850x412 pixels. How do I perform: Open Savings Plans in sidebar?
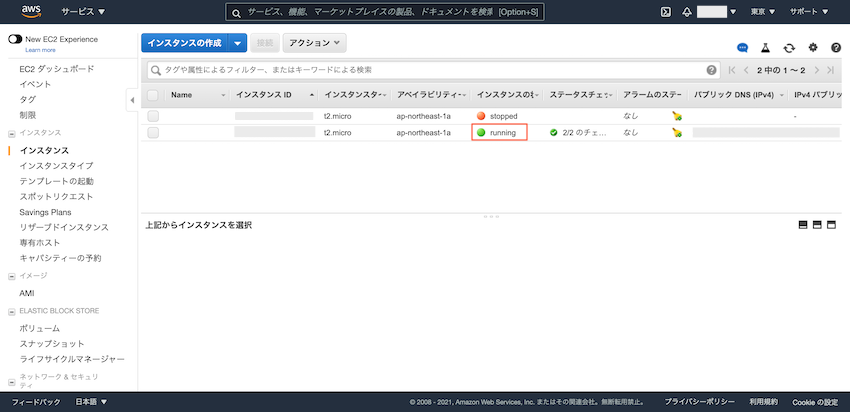(x=46, y=213)
